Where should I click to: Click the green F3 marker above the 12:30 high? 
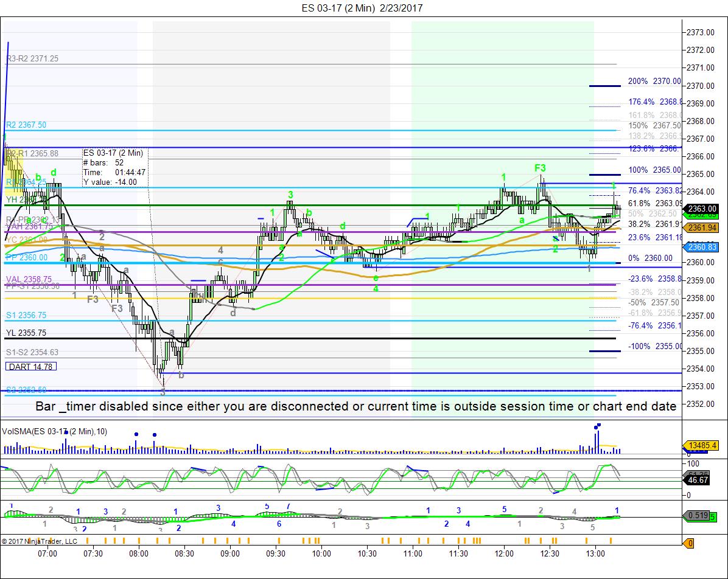tap(540, 168)
